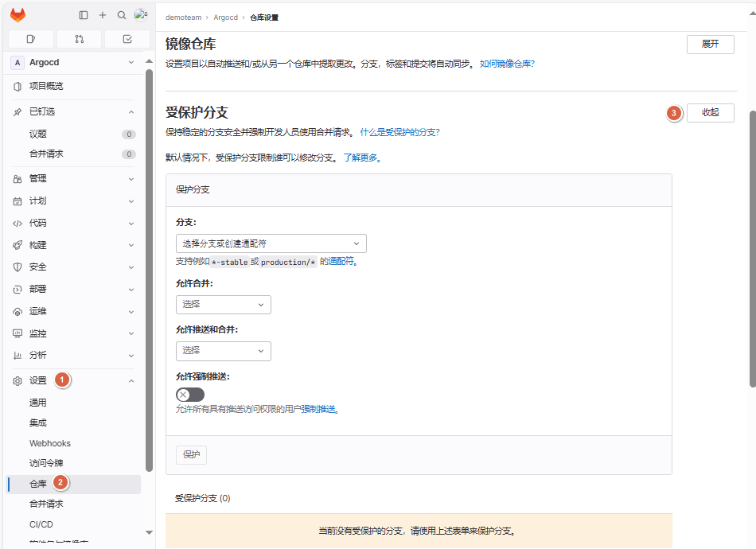Screen dimensions: 756x549
Task: Open 议题 in the sidebar
Action: point(75,134)
